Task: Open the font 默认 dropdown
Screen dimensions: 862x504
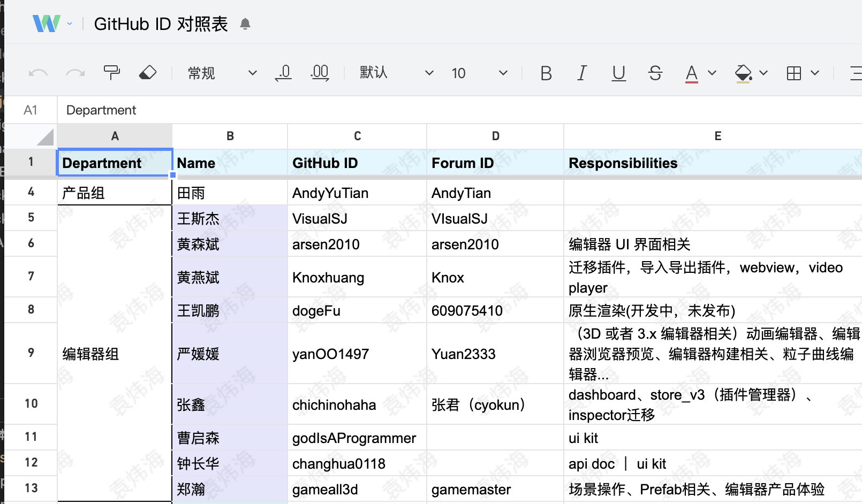Action: coord(396,73)
